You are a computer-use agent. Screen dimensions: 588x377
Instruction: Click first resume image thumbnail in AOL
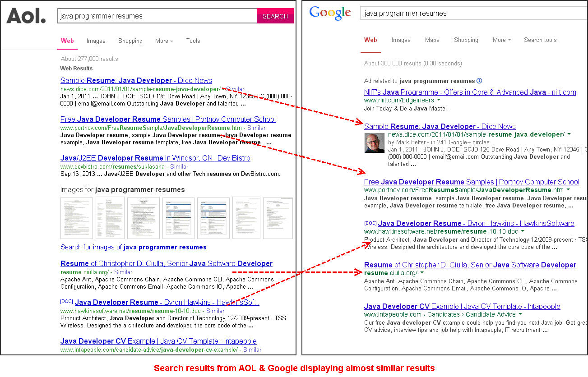coord(77,218)
